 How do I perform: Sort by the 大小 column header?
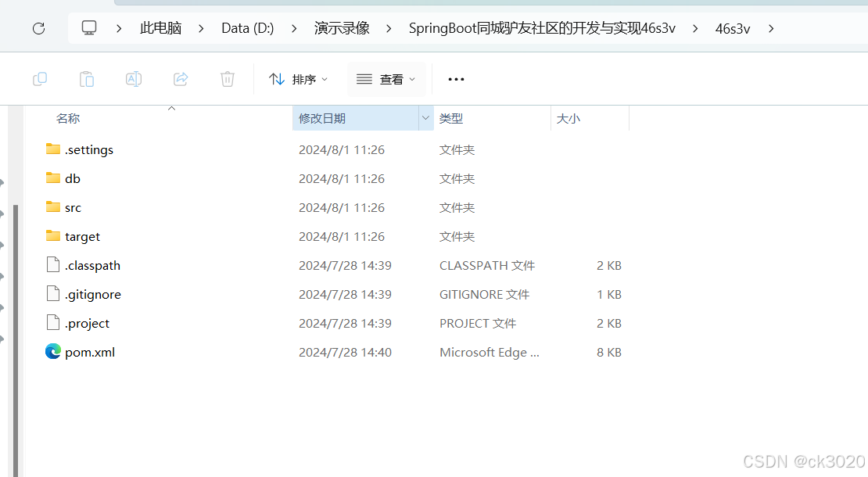[568, 118]
